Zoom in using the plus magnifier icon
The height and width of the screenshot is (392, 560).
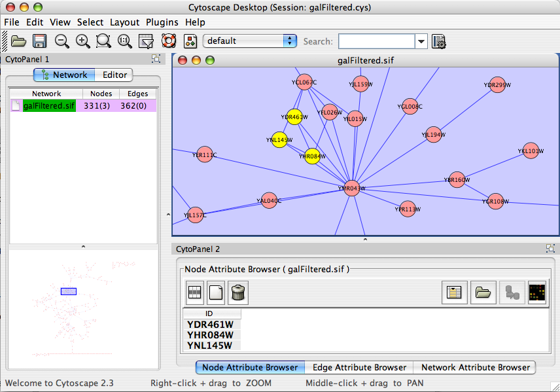pyautogui.click(x=83, y=41)
